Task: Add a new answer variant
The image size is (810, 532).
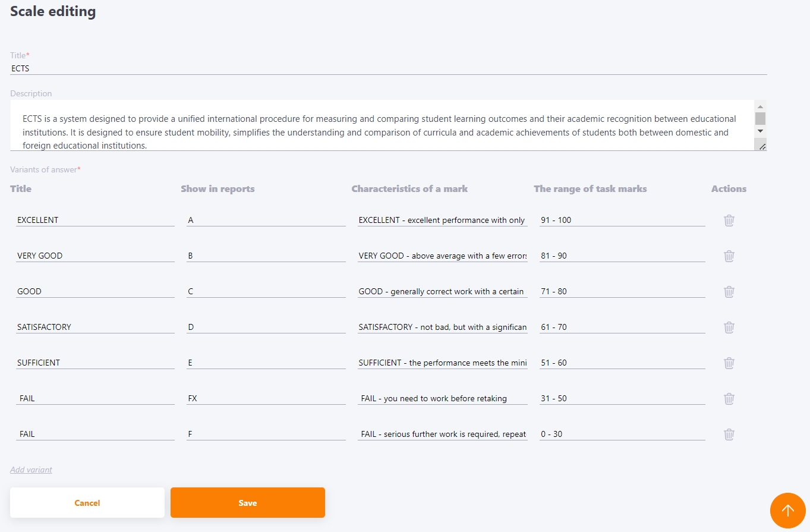Action: click(31, 470)
